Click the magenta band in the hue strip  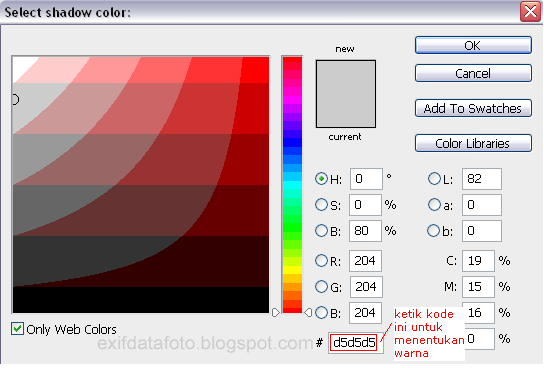pos(292,100)
